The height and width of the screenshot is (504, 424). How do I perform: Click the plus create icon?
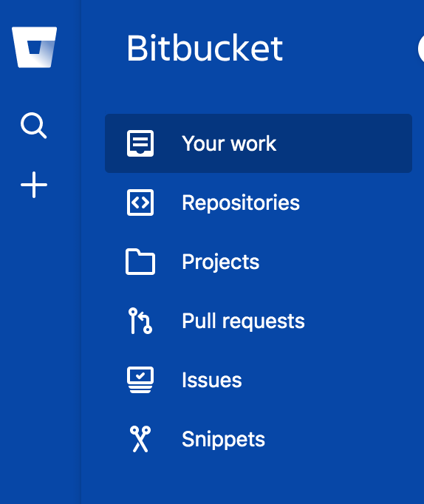pyautogui.click(x=34, y=185)
